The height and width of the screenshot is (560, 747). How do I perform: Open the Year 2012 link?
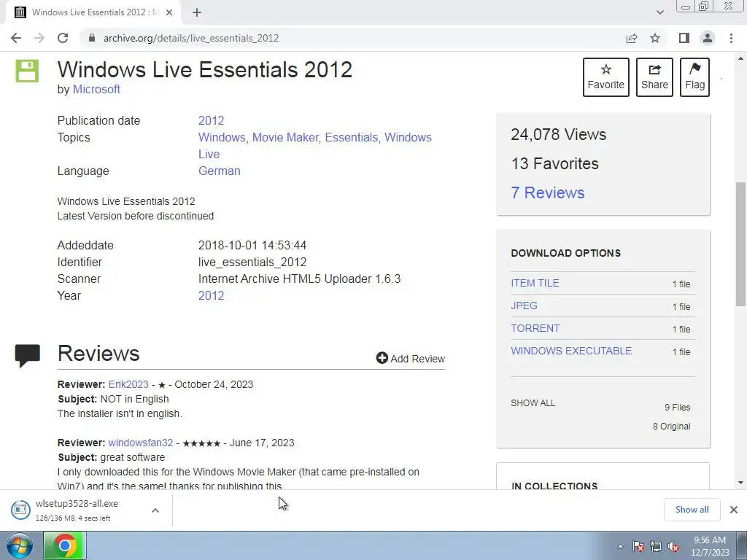[x=211, y=296]
